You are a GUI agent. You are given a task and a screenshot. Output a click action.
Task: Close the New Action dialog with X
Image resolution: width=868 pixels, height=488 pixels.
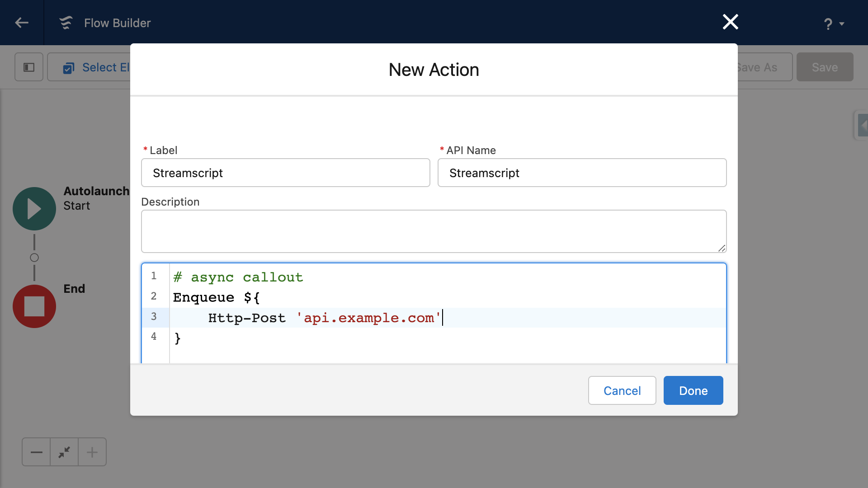click(730, 22)
